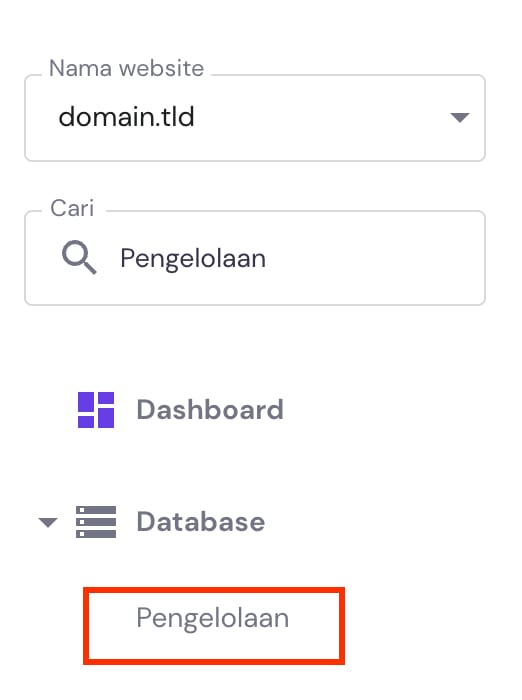Select the domain.tld value text
Screen dimensions: 522x700
[126, 117]
